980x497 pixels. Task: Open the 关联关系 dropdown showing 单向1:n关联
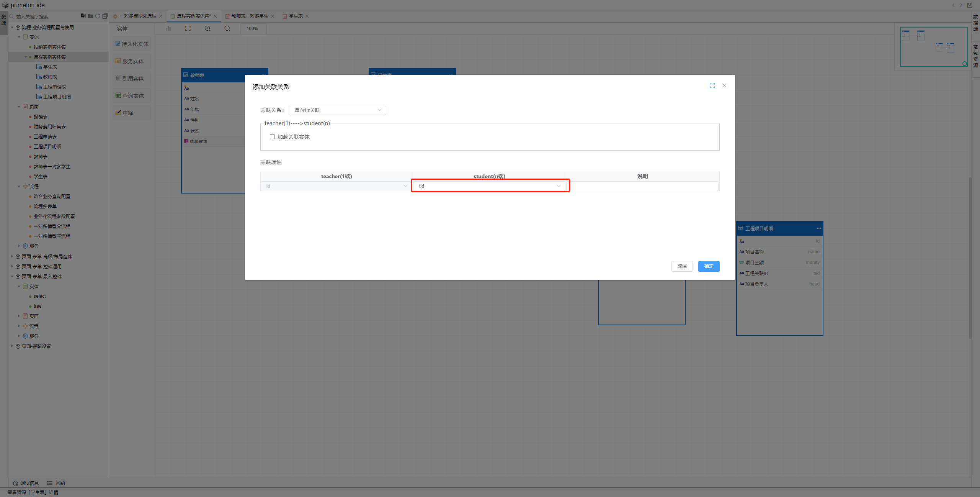[x=337, y=110]
